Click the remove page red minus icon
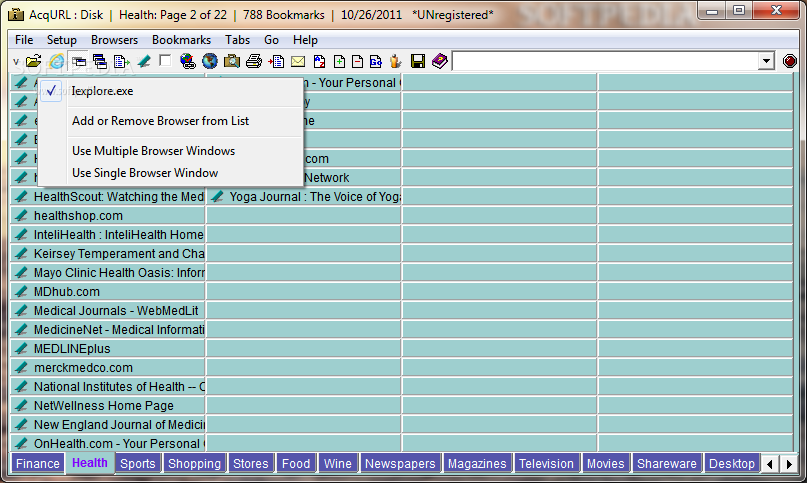This screenshot has height=483, width=807. (357, 62)
